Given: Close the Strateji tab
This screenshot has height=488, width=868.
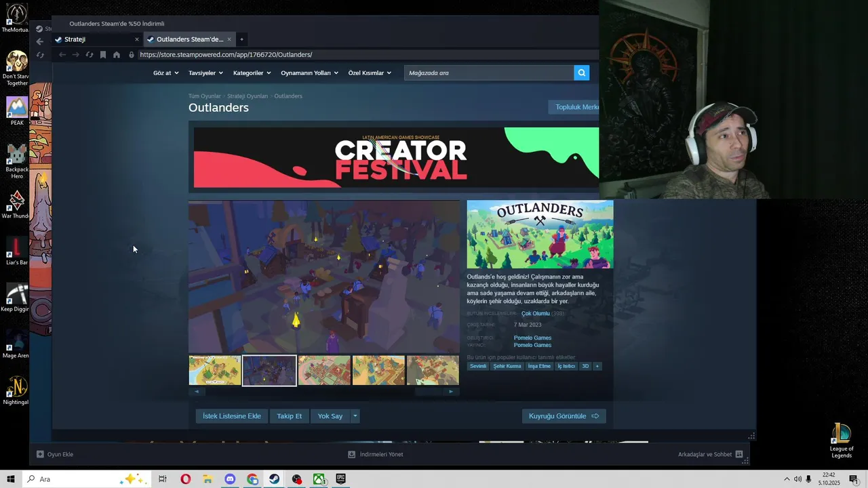Looking at the screenshot, I should click(x=136, y=39).
